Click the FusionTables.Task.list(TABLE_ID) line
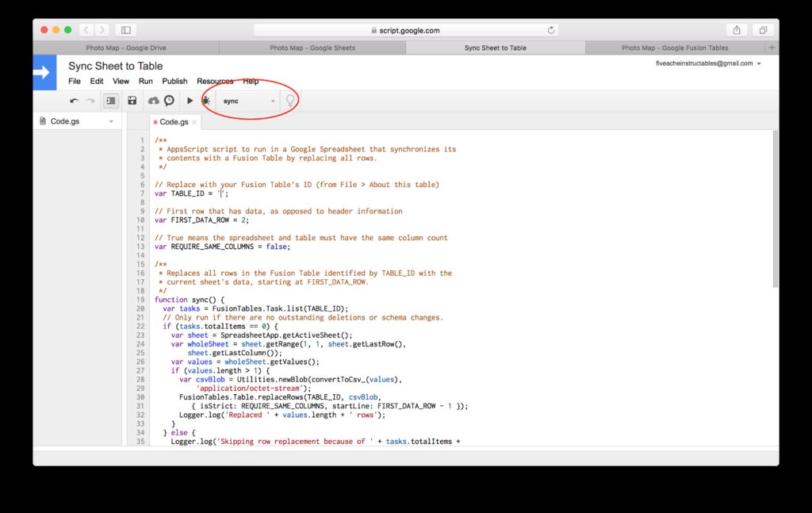 255,308
